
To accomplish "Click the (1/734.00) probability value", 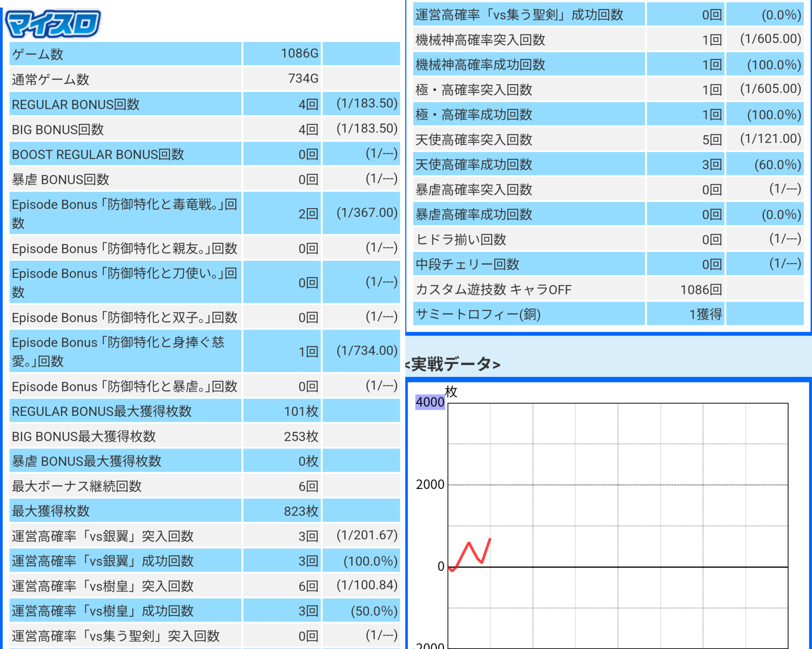I will click(x=367, y=350).
